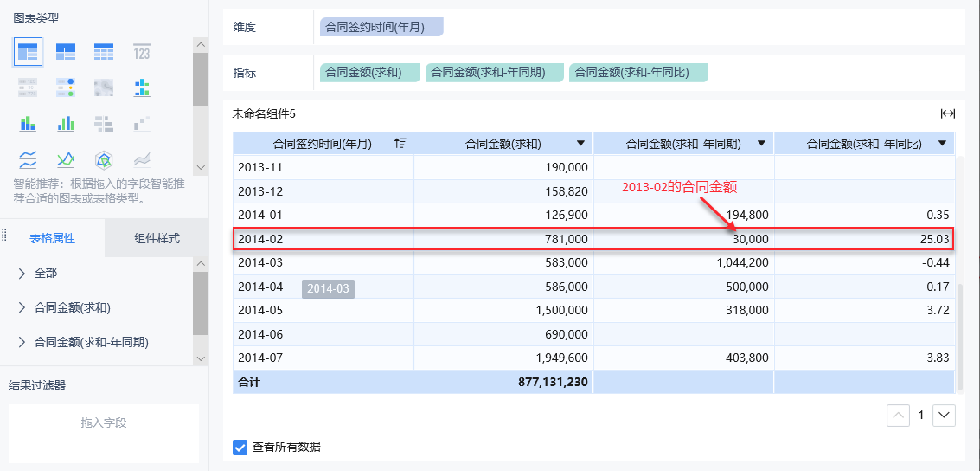
Task: Click the 合同签约时间(年月) dimension field pill
Action: pyautogui.click(x=381, y=28)
